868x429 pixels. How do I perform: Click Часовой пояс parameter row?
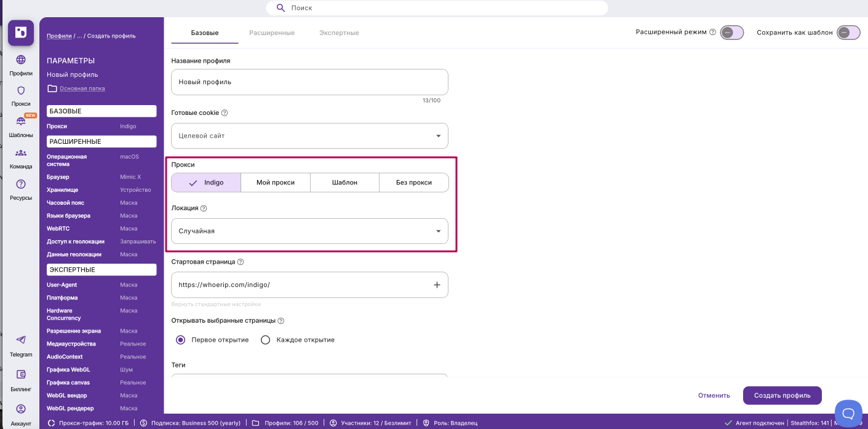tap(102, 203)
